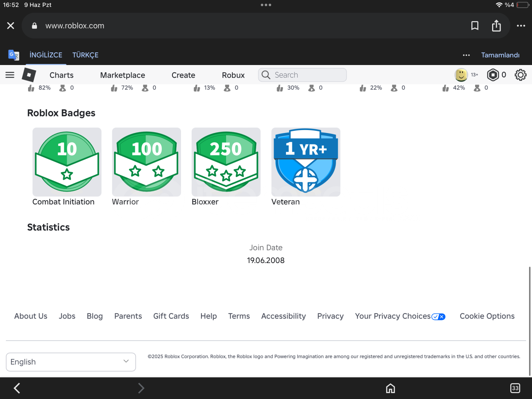The width and height of the screenshot is (532, 399).
Task: Tap the iPad battery indicator
Action: pos(523,5)
